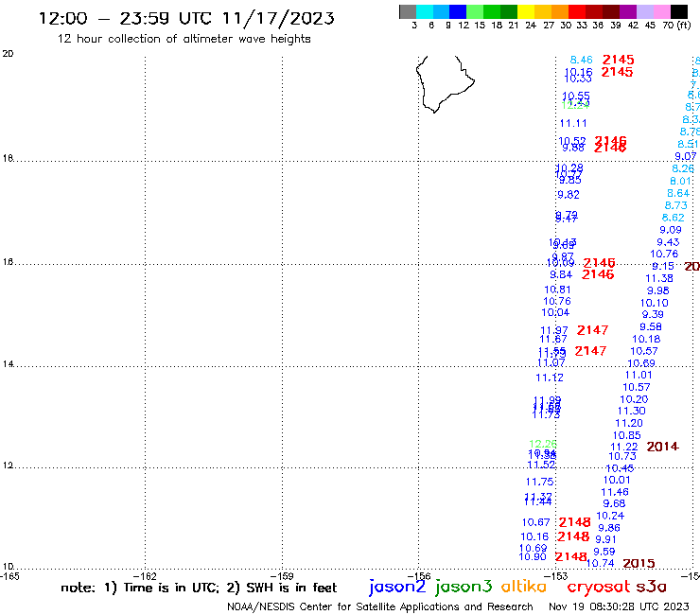Click the '20' latitude axis label
700x615 pixels.
(8, 54)
